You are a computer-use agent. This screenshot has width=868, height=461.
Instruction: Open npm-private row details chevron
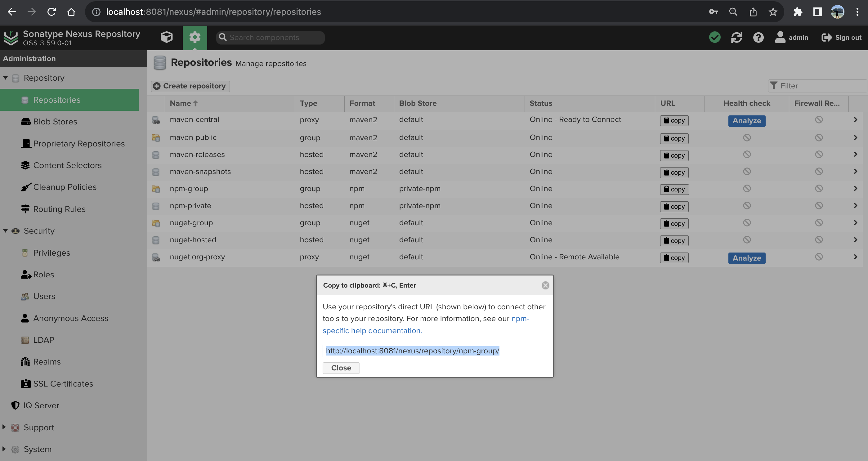tap(855, 206)
